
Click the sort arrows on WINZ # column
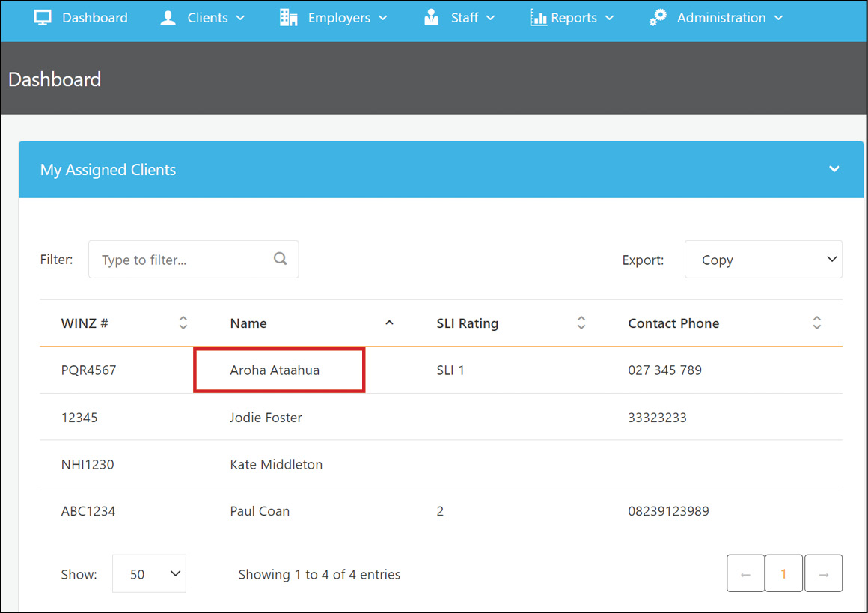(x=183, y=323)
